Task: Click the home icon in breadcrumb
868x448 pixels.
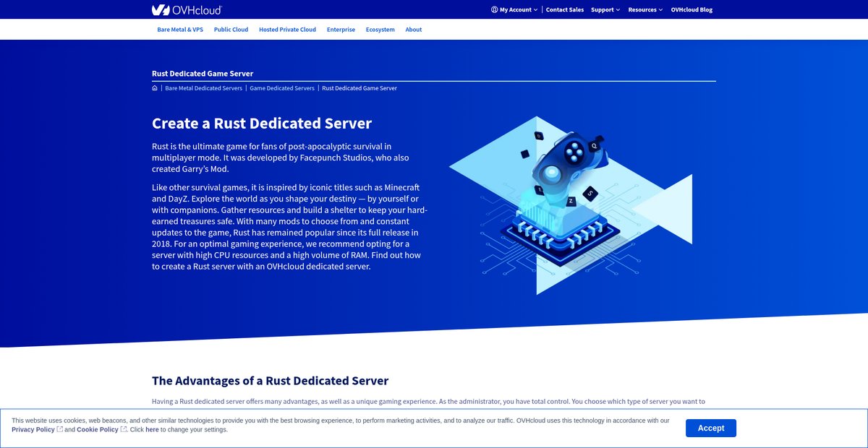Action: [155, 88]
